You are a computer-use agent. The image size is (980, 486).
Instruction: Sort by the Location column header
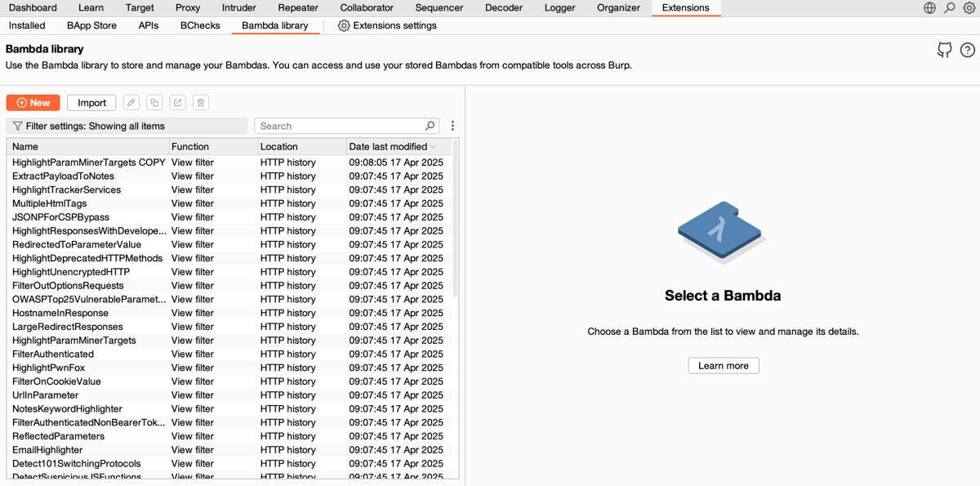pyautogui.click(x=301, y=147)
